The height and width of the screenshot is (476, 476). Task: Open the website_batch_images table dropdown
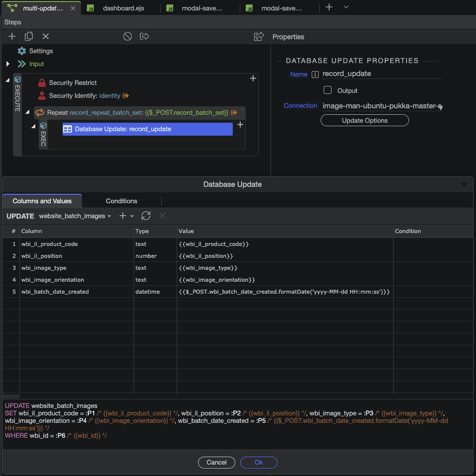tap(74, 216)
